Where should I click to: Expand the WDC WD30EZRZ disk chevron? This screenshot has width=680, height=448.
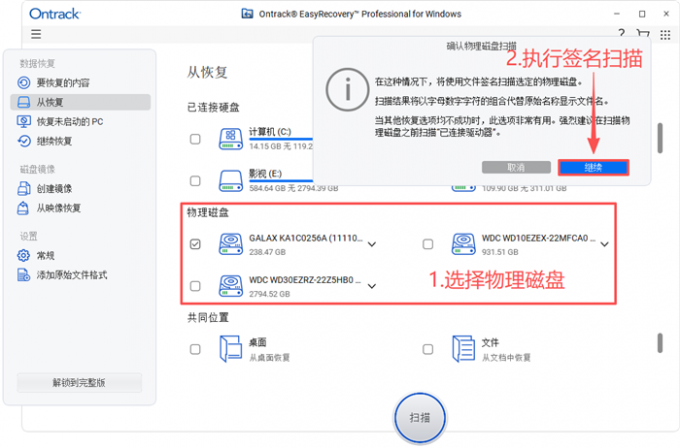(372, 286)
